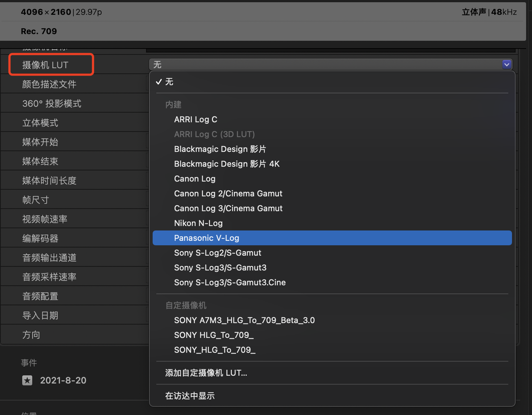
Task: Open the camera LUT dropdown arrow
Action: [x=507, y=64]
